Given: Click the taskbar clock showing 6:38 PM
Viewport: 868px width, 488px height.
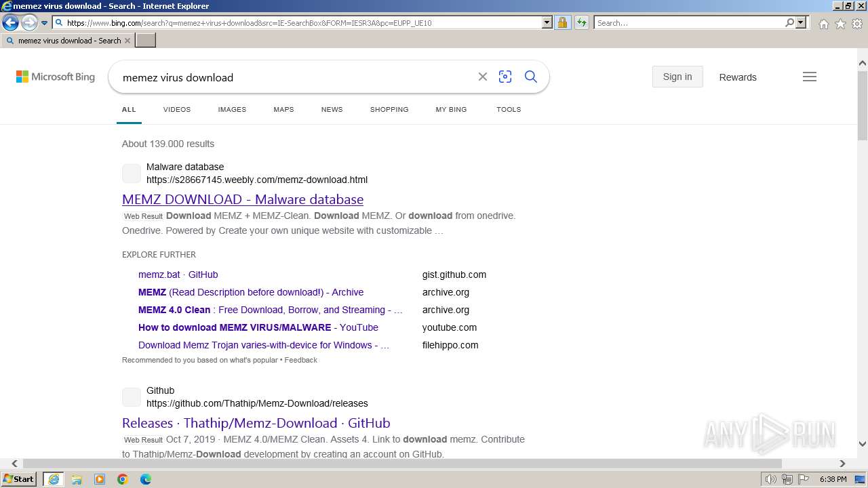Looking at the screenshot, I should click(x=833, y=479).
